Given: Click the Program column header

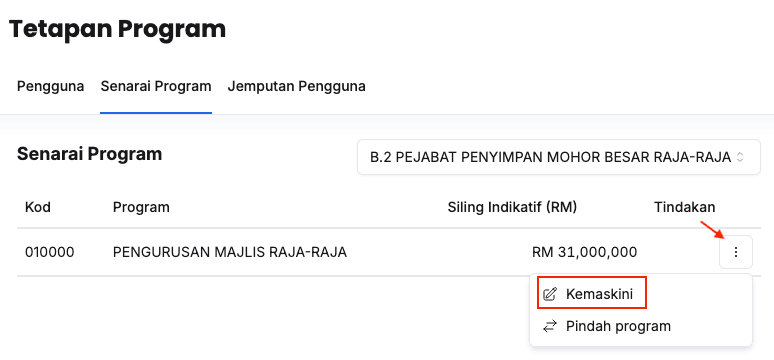Looking at the screenshot, I should tap(141, 207).
